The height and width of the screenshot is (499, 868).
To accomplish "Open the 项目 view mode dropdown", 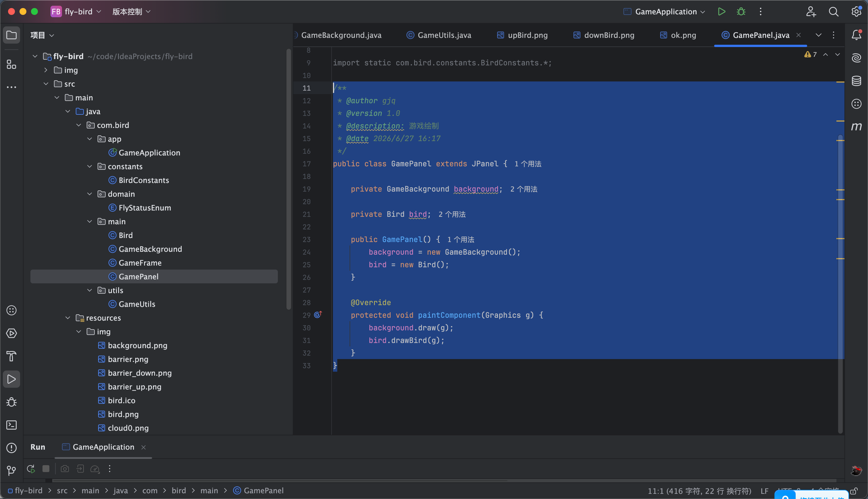I will (x=42, y=35).
